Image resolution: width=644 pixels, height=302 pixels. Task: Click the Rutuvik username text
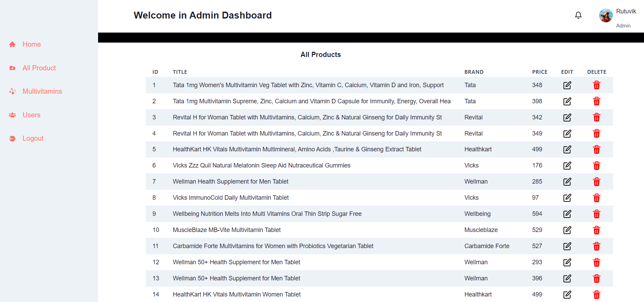(x=626, y=11)
